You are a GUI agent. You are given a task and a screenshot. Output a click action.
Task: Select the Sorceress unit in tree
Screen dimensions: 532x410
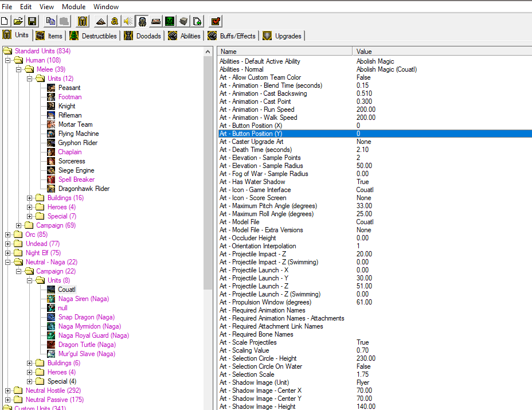pos(72,161)
